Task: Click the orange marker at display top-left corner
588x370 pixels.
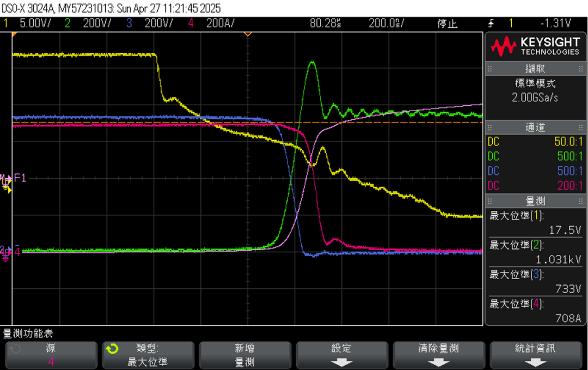Action: [15, 34]
